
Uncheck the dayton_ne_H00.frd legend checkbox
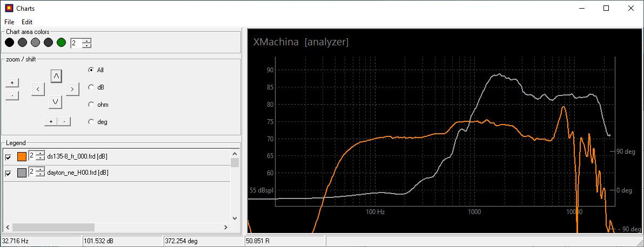8,174
